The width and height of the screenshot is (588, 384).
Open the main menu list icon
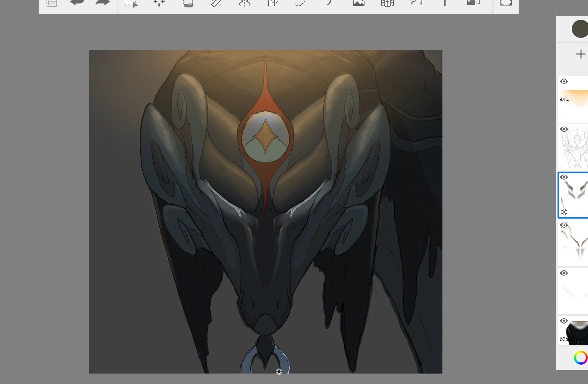pos(52,3)
